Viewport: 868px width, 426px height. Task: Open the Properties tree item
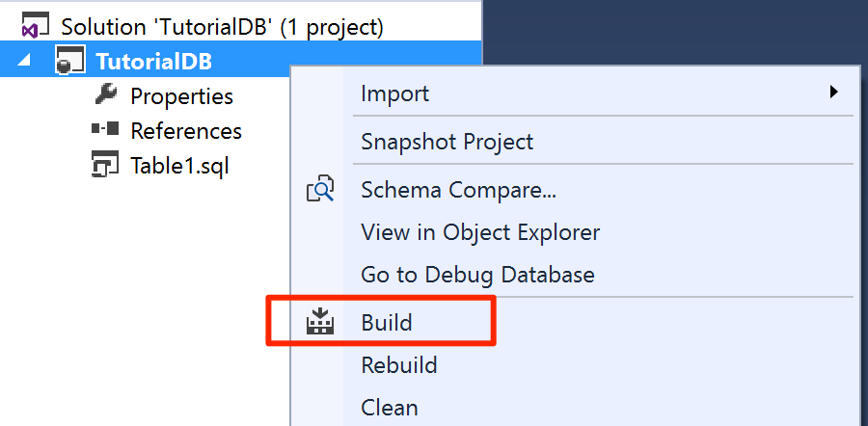(x=181, y=96)
